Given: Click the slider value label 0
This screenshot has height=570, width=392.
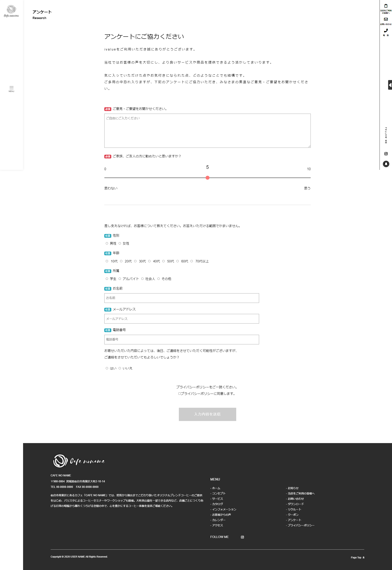Looking at the screenshot, I should point(105,169).
